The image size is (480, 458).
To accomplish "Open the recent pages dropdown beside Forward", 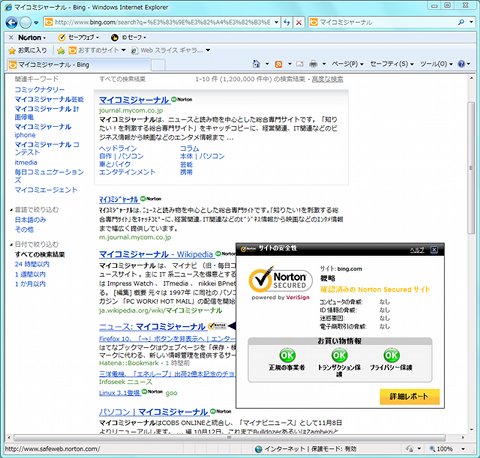I will pos(36,23).
